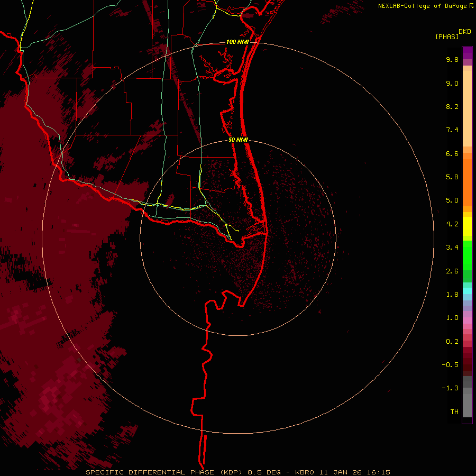
Task: Click the 5.8 value on the scale
Action: click(452, 177)
